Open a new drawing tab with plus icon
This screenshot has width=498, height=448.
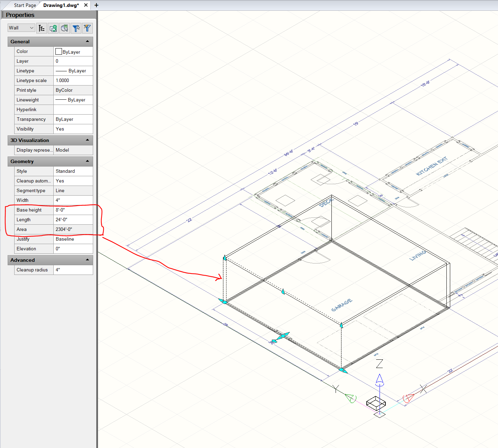[x=96, y=5]
